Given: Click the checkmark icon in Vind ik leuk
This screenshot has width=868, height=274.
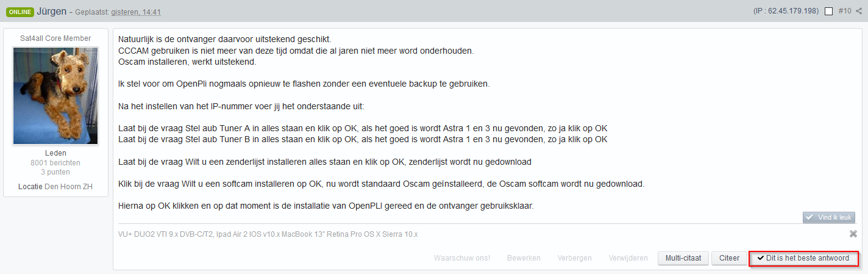Looking at the screenshot, I should 809,217.
